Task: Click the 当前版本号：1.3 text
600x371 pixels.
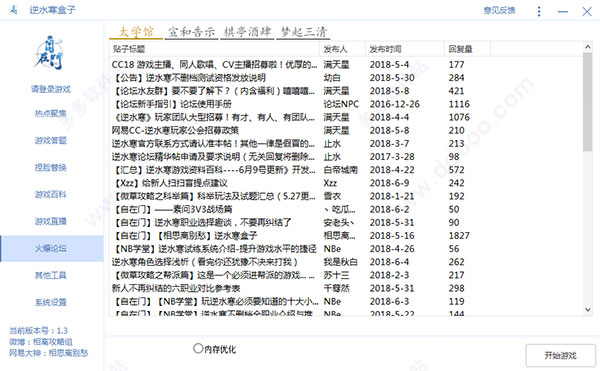Action: click(x=38, y=330)
